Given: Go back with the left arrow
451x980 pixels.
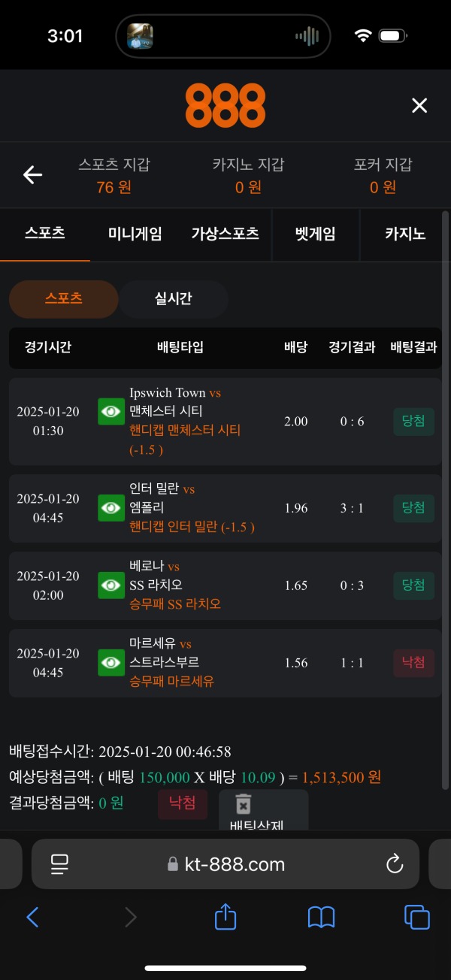Looking at the screenshot, I should (32, 174).
